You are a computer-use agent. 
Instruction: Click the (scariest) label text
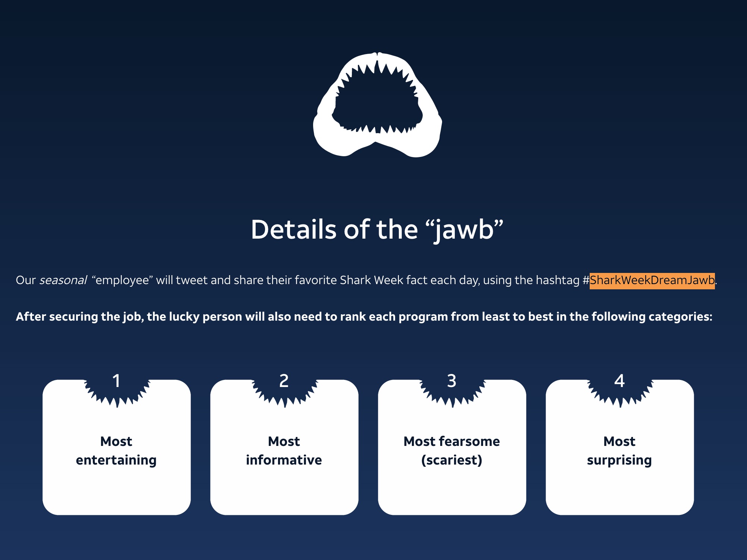452,460
